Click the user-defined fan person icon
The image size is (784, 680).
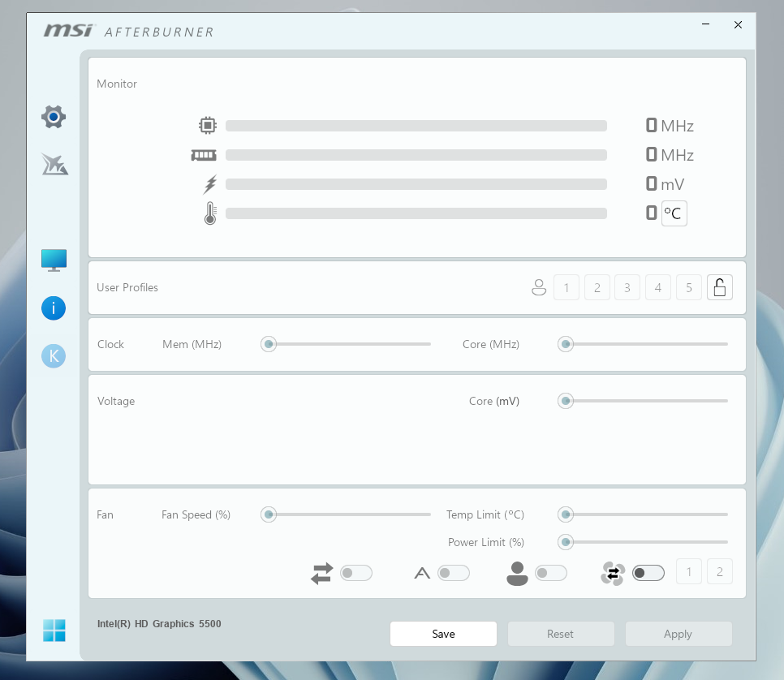pyautogui.click(x=517, y=573)
